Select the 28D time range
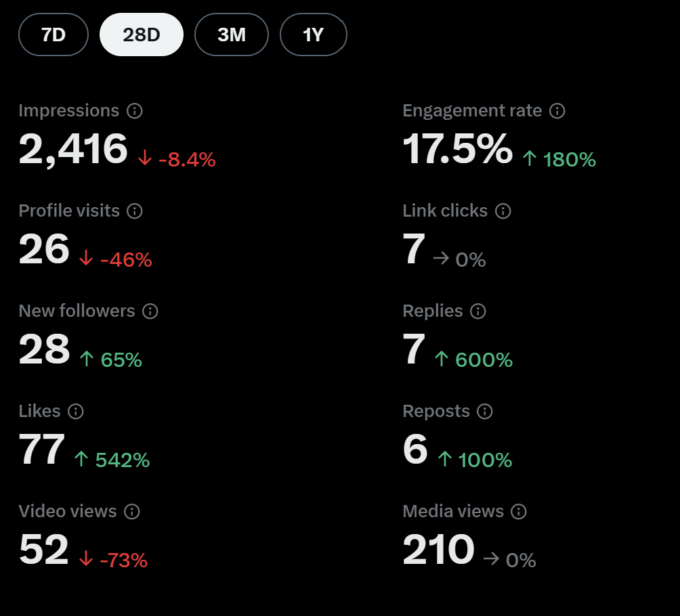 tap(142, 35)
